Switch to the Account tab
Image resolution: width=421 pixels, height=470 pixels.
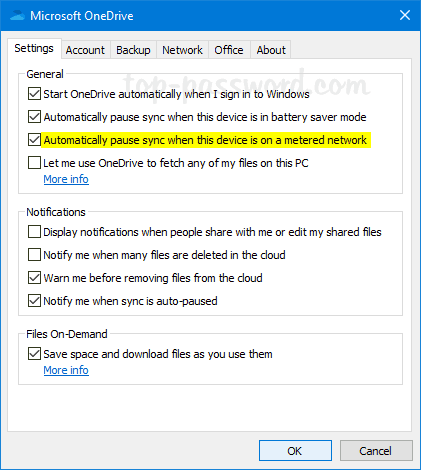[85, 50]
